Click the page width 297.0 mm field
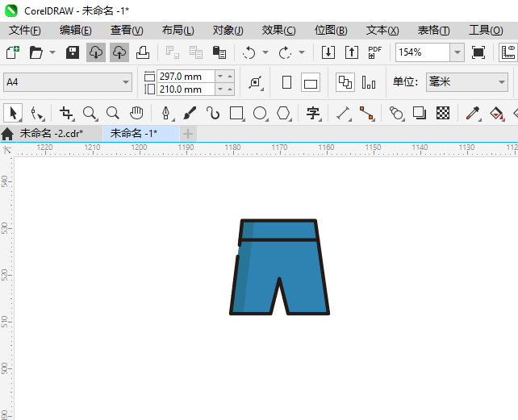Image resolution: width=518 pixels, height=420 pixels. click(x=186, y=77)
